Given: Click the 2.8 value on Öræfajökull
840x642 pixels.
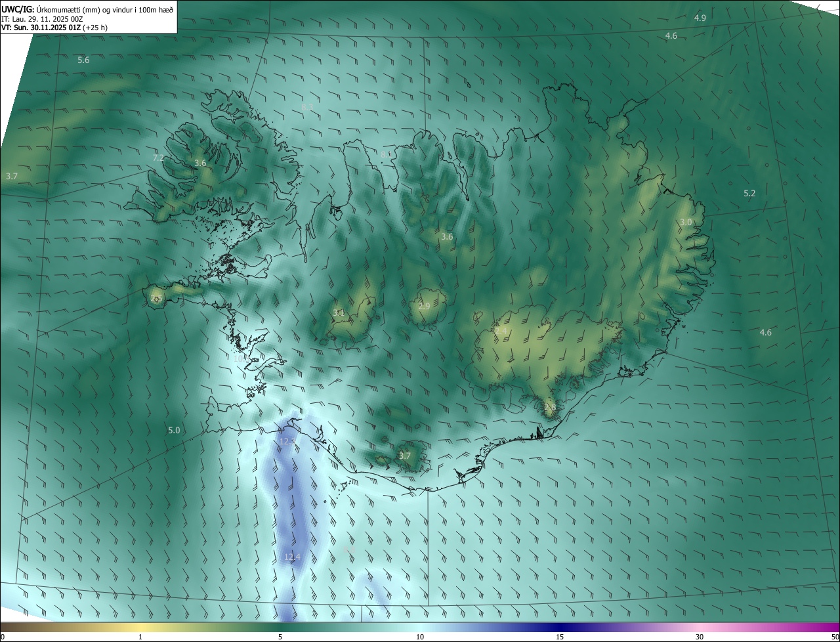Looking at the screenshot, I should (550, 407).
